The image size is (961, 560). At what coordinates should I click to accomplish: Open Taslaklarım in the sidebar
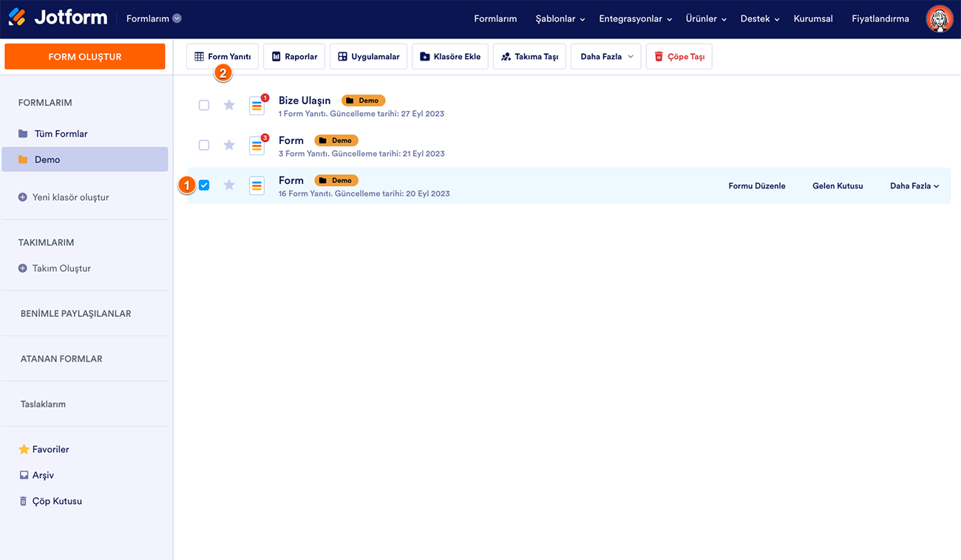point(43,404)
